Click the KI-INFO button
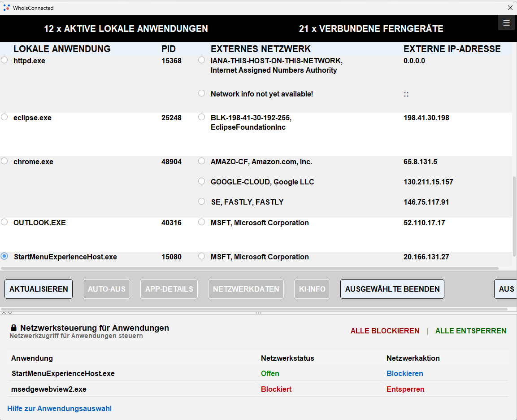 [x=312, y=289]
